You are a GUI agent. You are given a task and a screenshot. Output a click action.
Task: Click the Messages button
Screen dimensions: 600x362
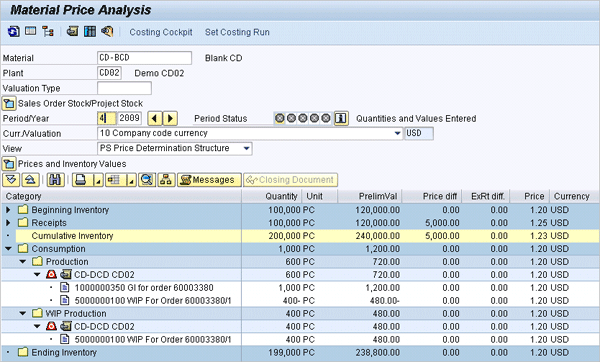point(209,180)
